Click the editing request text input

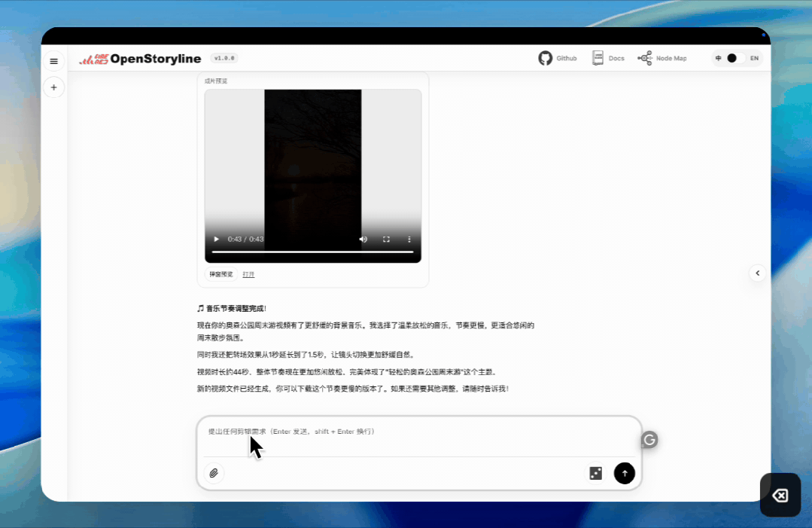point(418,435)
